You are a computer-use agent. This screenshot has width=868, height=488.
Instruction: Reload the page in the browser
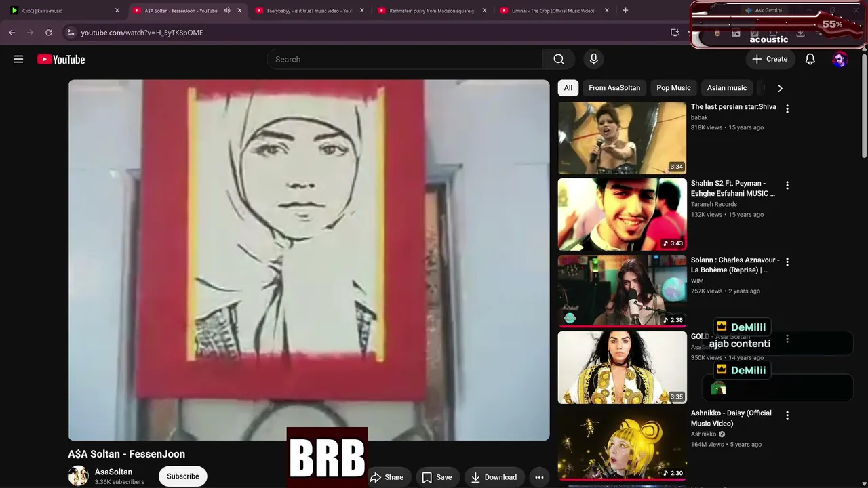click(49, 32)
